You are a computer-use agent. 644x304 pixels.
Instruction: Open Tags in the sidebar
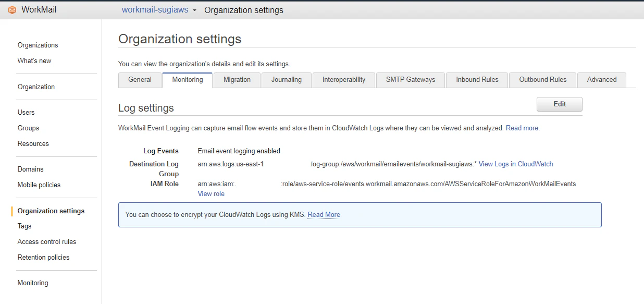coord(24,226)
